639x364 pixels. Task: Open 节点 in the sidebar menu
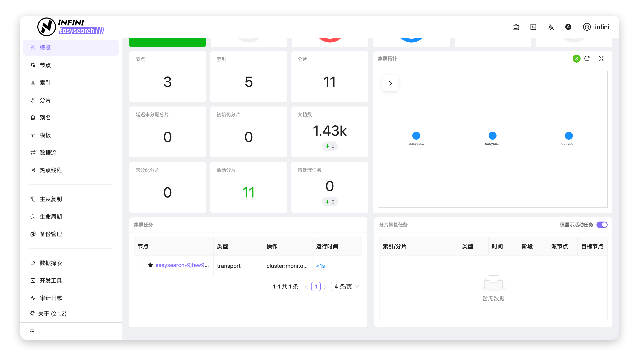pyautogui.click(x=45, y=65)
